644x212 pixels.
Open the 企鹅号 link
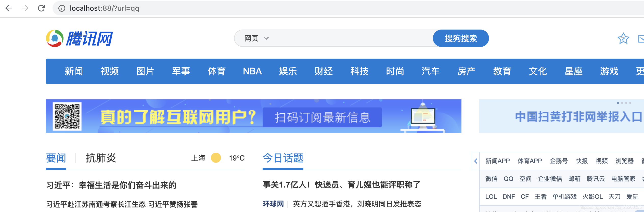[x=559, y=161]
